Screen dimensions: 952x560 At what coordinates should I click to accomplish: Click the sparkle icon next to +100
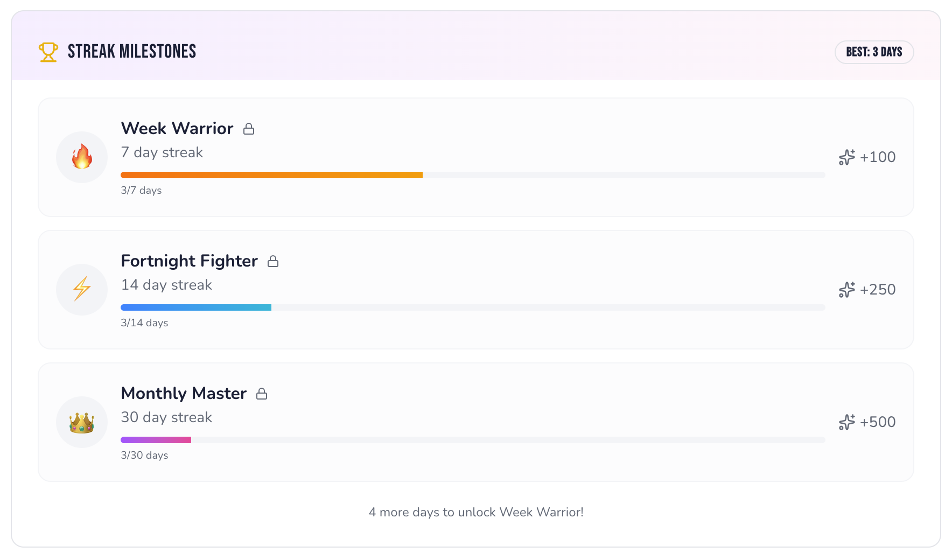point(846,157)
